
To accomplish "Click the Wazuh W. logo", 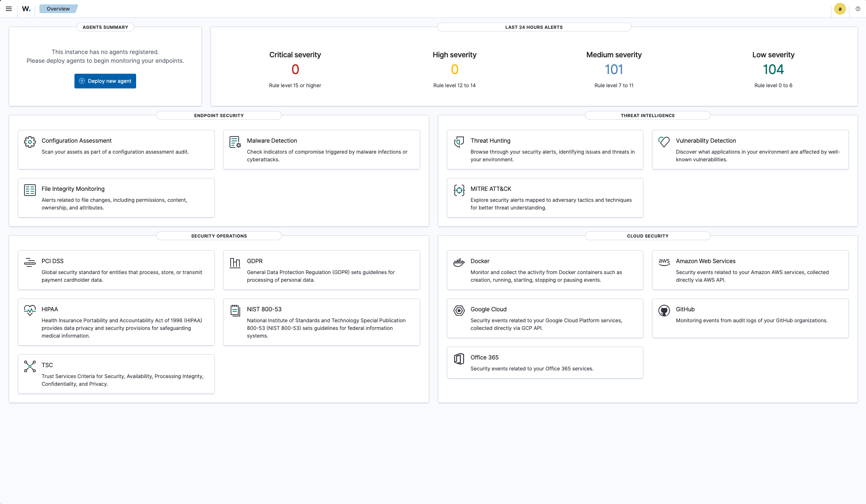I will pyautogui.click(x=26, y=9).
